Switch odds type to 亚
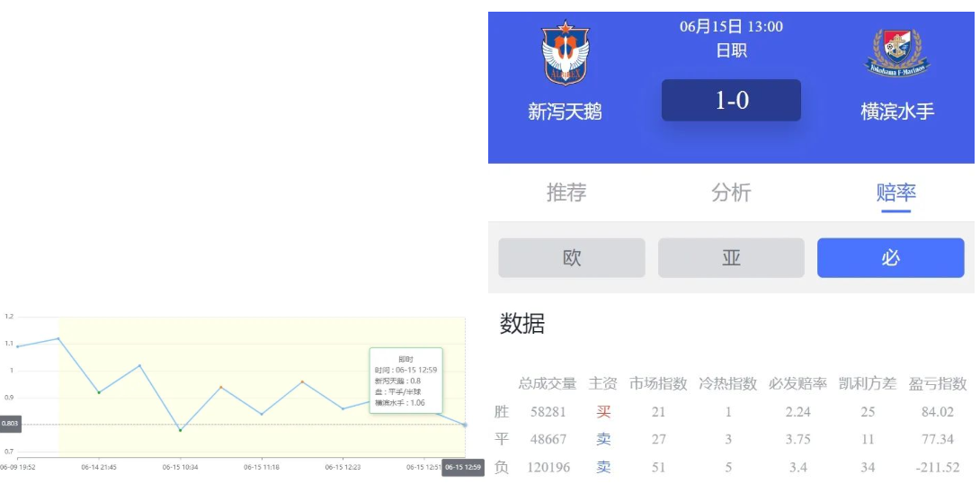 point(731,258)
